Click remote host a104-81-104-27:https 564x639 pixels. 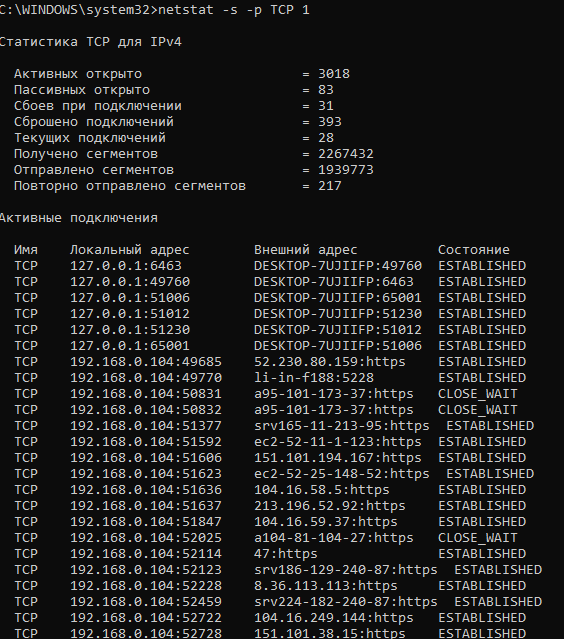pos(334,538)
